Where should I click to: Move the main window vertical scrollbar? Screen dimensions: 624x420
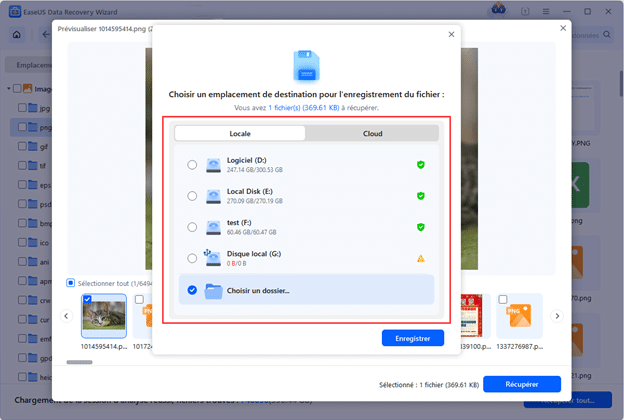click(621, 84)
